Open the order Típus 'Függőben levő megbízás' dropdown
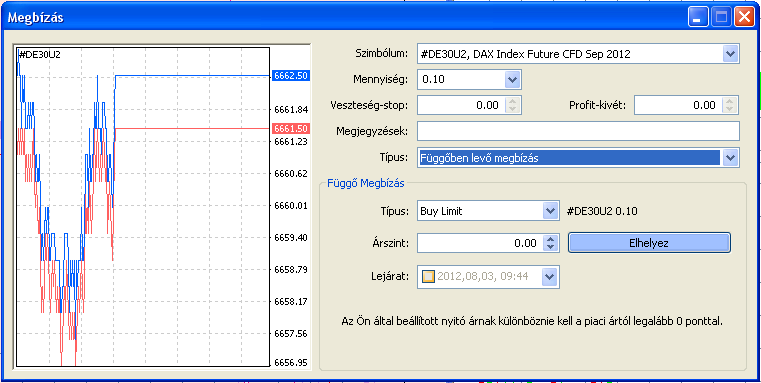Image resolution: width=761 pixels, height=383 pixels. coord(730,157)
